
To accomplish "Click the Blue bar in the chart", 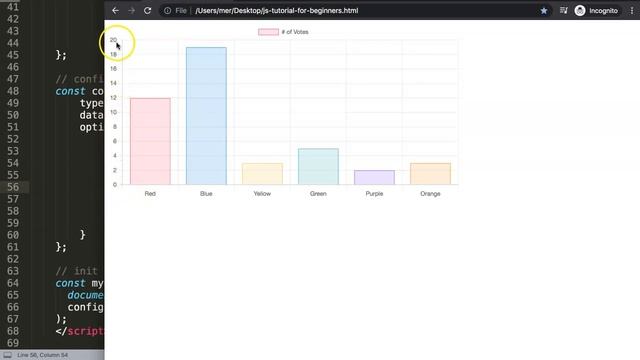I will pyautogui.click(x=206, y=116).
